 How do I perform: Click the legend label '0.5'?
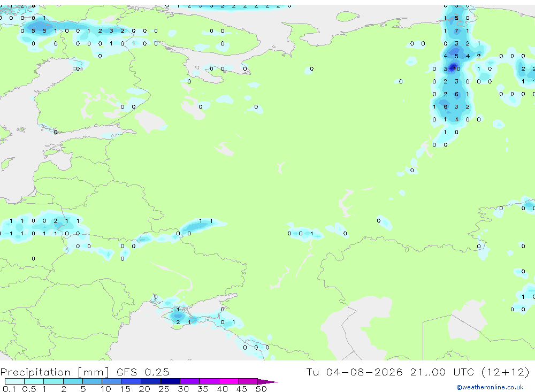[29, 389]
